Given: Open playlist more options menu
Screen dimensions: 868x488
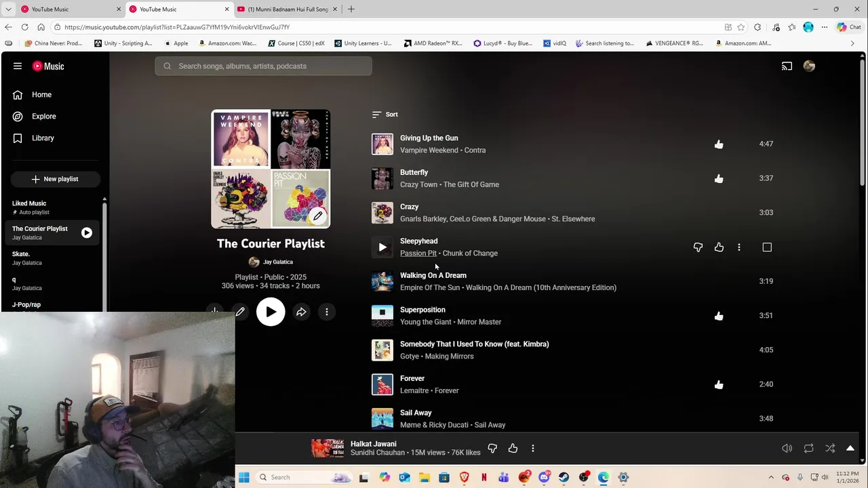Looking at the screenshot, I should [327, 312].
